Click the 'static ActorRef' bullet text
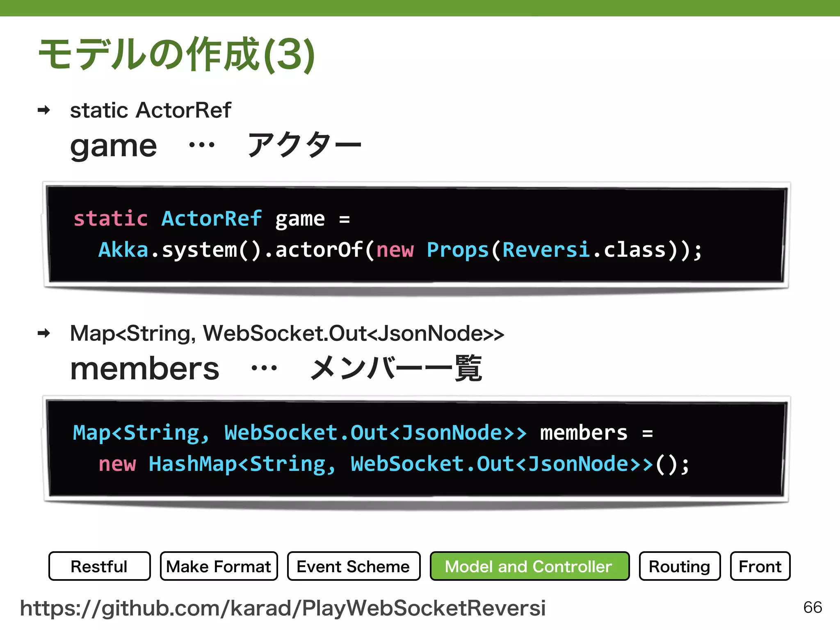Image resolution: width=840 pixels, height=630 pixels. [x=151, y=110]
